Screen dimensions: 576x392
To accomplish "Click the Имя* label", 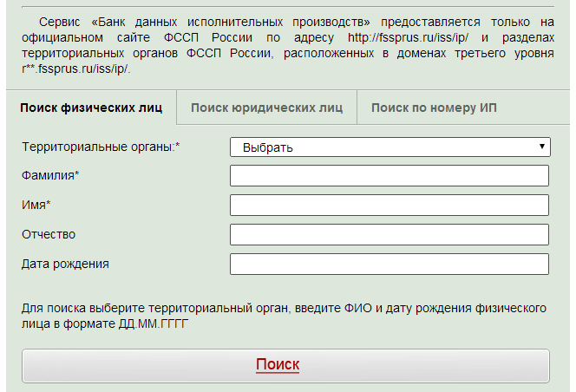I will [36, 205].
